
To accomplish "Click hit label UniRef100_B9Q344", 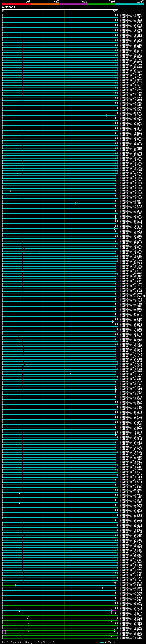I will [131, 352].
